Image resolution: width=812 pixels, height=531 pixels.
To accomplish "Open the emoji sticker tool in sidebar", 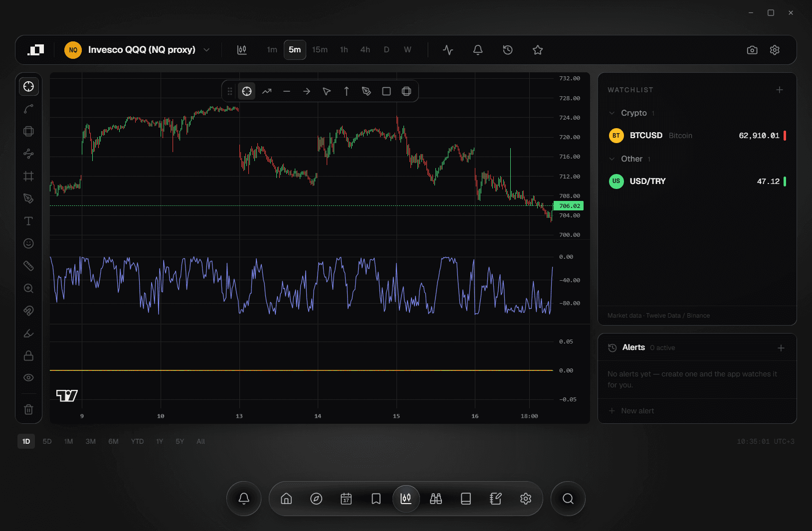I will [x=28, y=243].
